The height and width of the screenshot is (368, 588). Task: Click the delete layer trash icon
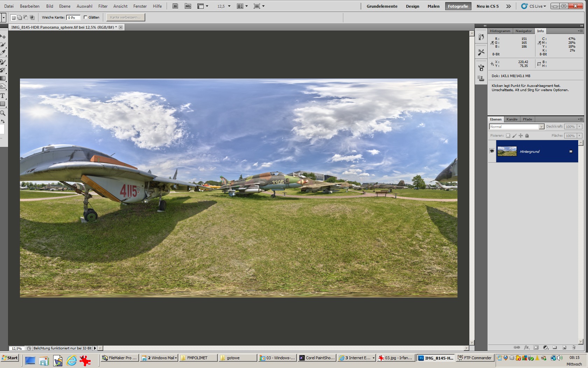574,348
